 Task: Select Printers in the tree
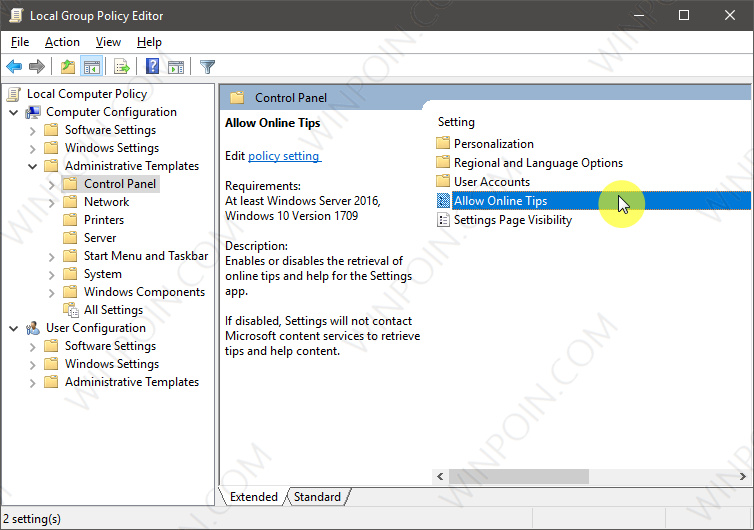coord(104,220)
